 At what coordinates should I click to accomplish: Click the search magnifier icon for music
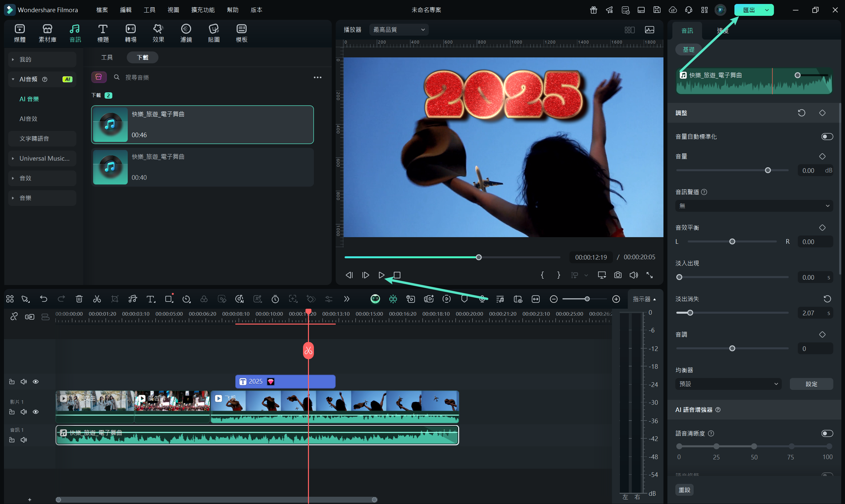coord(117,78)
